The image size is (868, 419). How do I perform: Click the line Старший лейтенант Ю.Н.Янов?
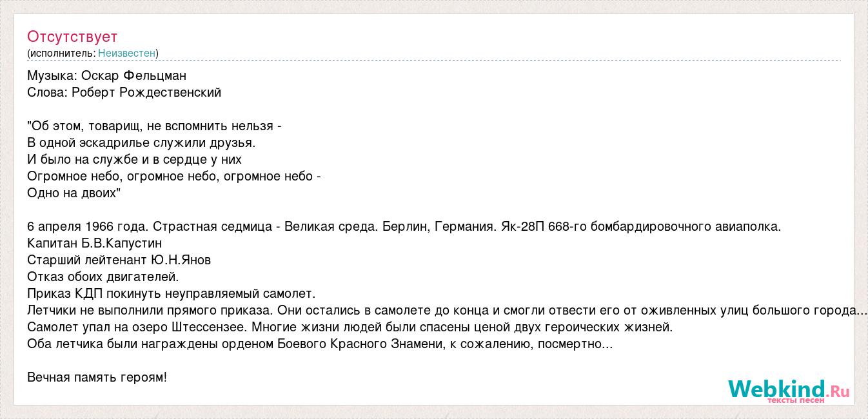(119, 260)
